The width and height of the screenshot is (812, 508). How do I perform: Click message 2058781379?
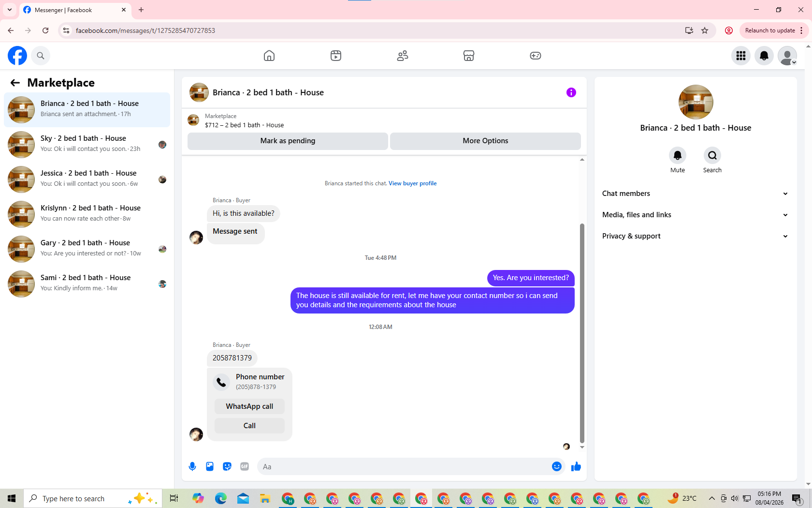[232, 358]
